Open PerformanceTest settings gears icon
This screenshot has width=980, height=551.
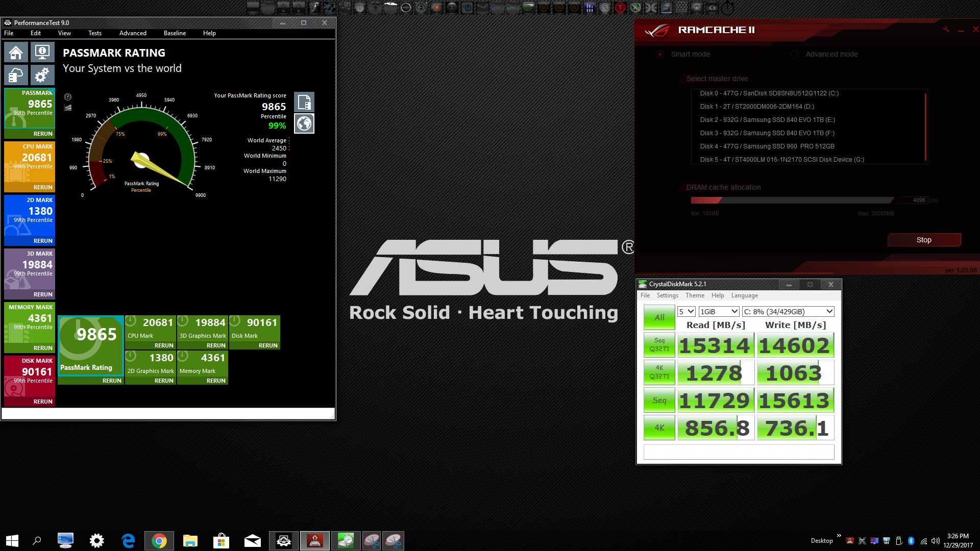point(42,75)
